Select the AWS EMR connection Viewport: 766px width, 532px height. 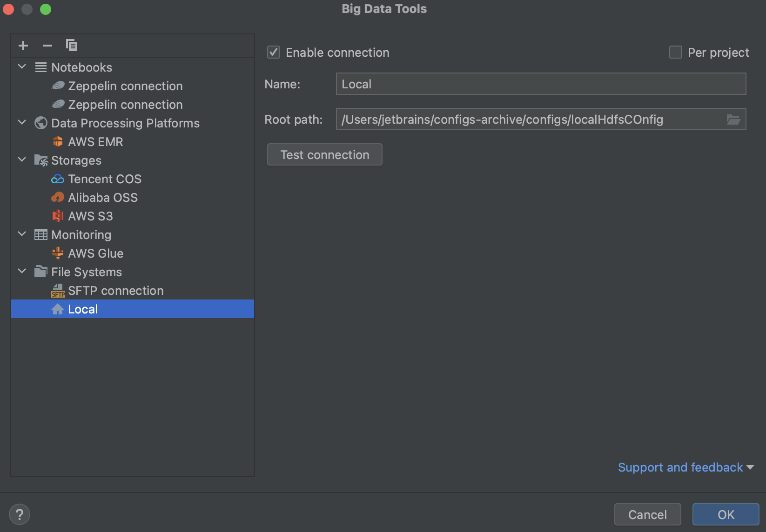pos(95,141)
